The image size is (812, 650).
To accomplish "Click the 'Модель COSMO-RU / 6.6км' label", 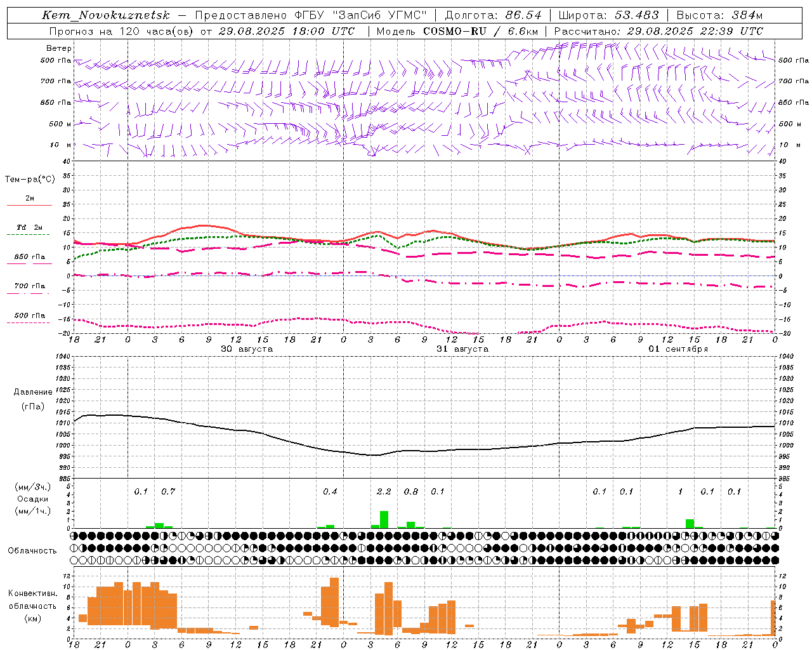I will pyautogui.click(x=457, y=31).
